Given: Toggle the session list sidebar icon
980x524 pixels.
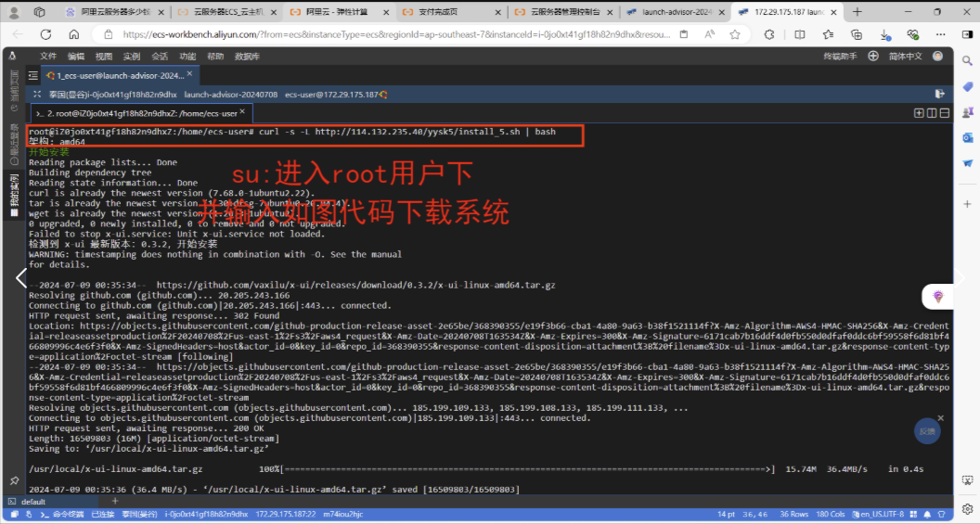Looking at the screenshot, I should pos(33,76).
